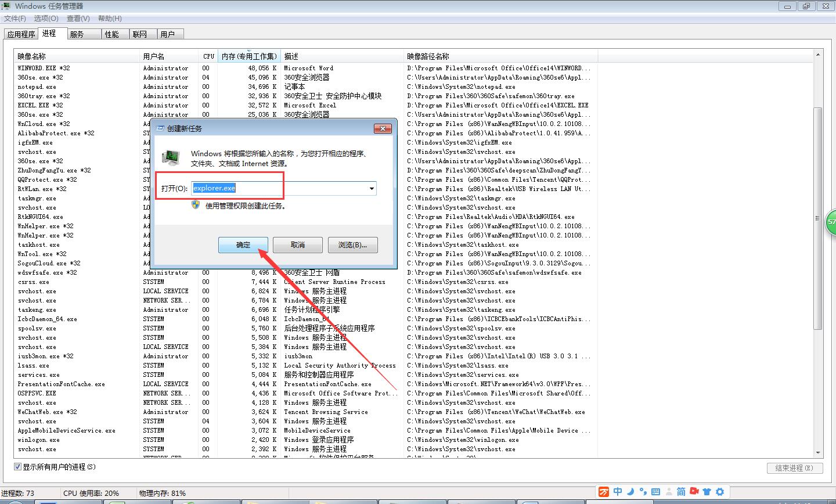The height and width of the screenshot is (504, 836).
Task: Toggle the punctuation mode icon in IME bar
Action: click(x=642, y=492)
